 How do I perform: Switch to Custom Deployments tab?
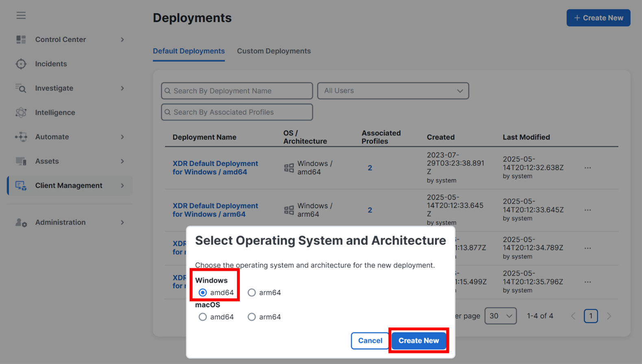pos(274,51)
